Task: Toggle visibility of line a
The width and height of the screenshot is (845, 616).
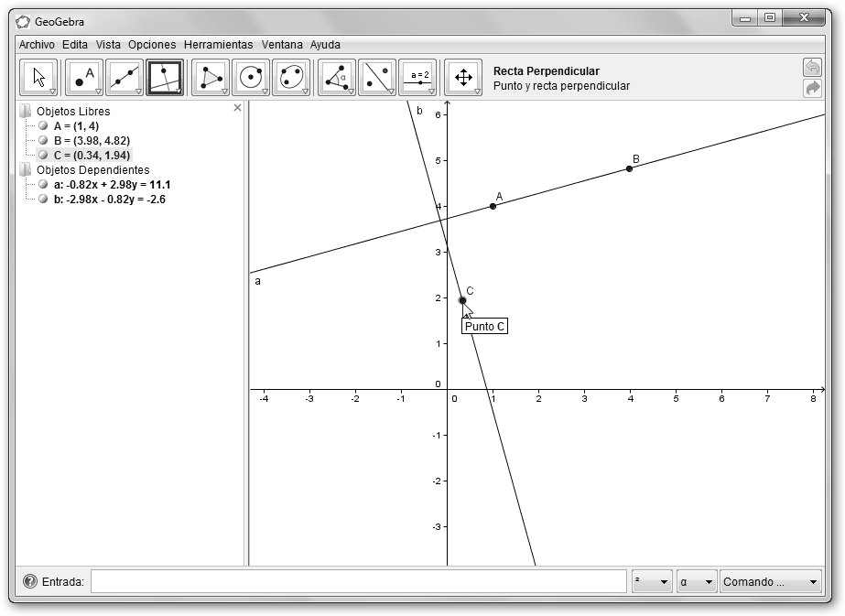Action: pyautogui.click(x=43, y=185)
